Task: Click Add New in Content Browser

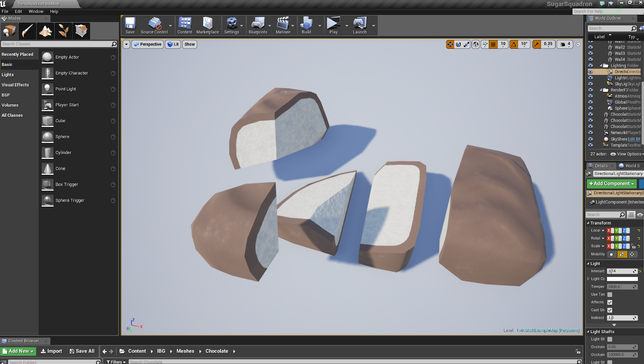Action: pos(18,351)
